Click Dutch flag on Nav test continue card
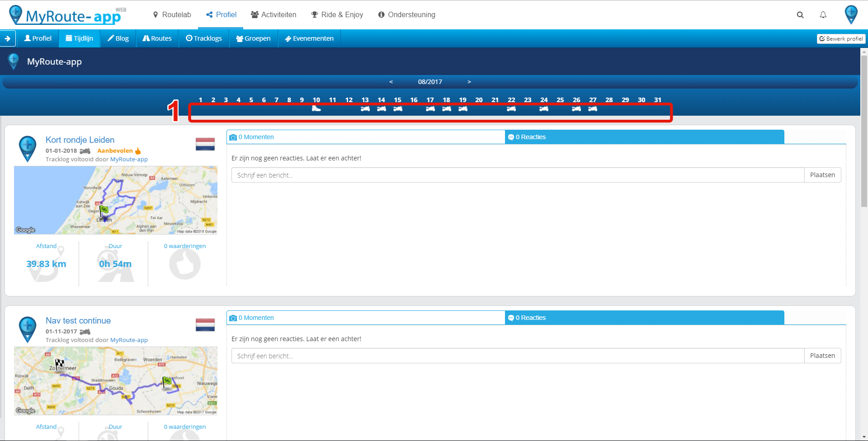The height and width of the screenshot is (441, 868). coord(205,325)
